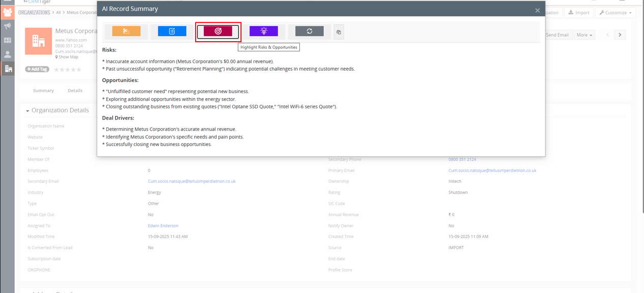Click ORGANIZATIONS in the breadcrumb
Screen dimensions: 644x293
[34, 12]
